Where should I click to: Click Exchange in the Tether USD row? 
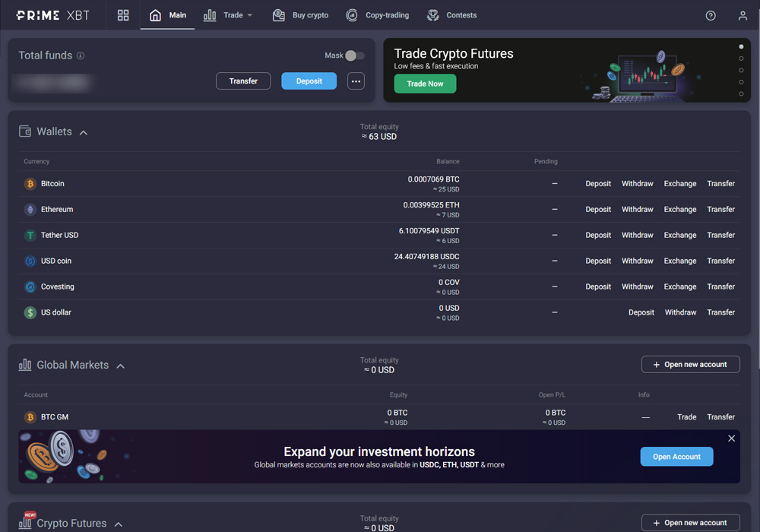pos(680,235)
